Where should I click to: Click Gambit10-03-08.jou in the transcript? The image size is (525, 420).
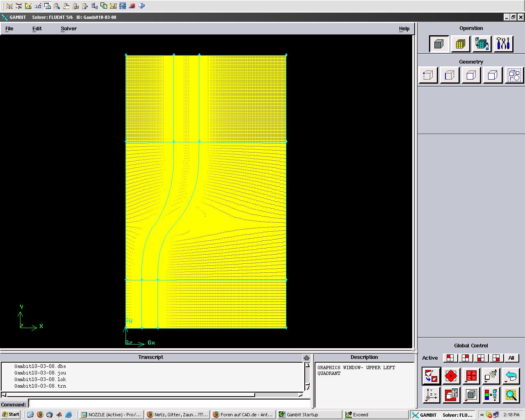(40, 373)
